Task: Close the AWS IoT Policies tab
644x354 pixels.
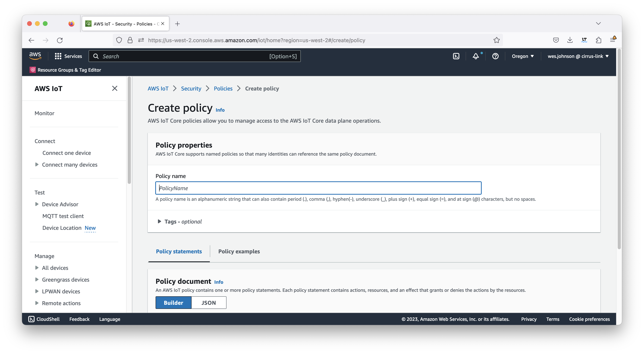Action: tap(163, 24)
